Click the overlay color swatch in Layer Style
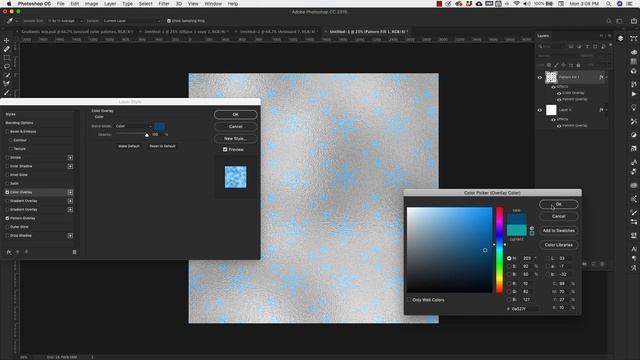This screenshot has height=360, width=640. [x=160, y=126]
